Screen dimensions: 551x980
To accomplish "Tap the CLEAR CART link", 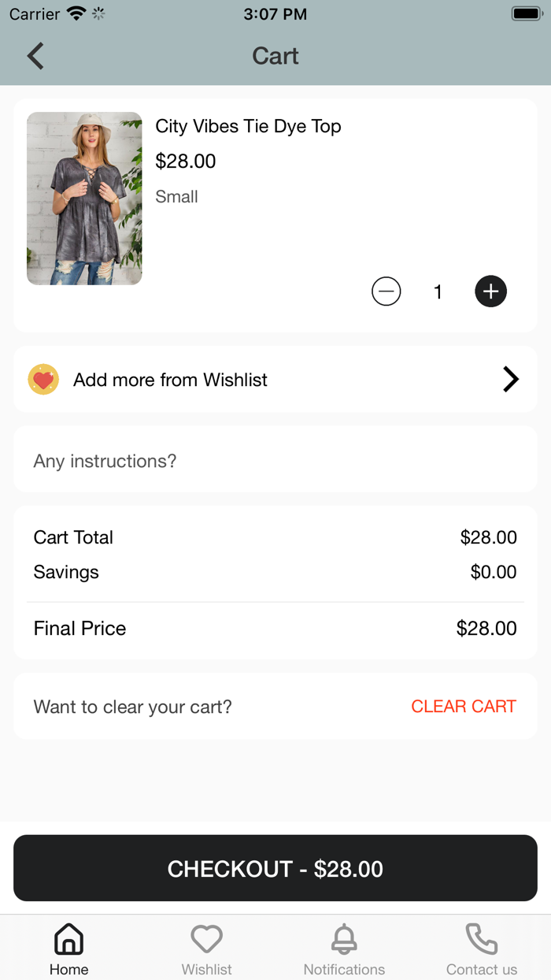I will (464, 707).
